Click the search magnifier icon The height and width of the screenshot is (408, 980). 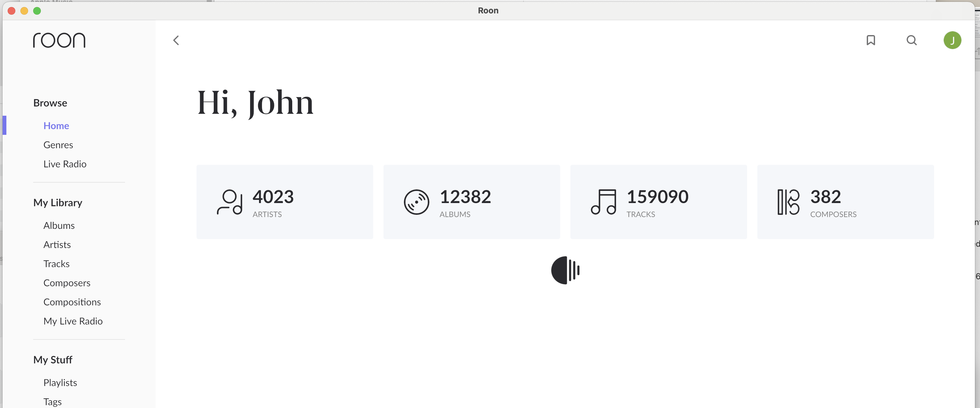(911, 40)
